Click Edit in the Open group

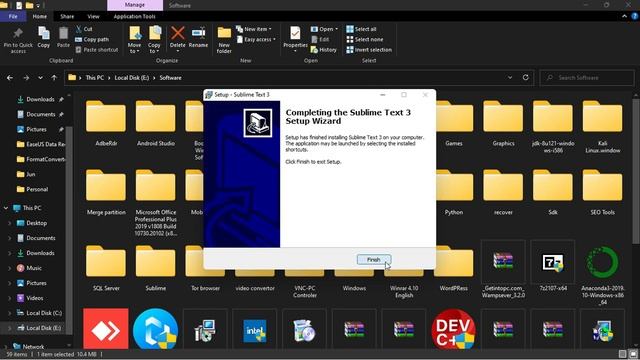click(x=320, y=40)
